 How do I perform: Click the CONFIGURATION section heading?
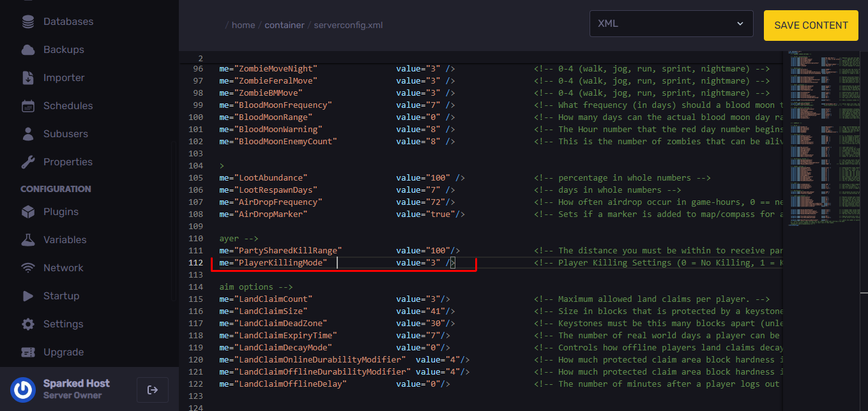(56, 189)
